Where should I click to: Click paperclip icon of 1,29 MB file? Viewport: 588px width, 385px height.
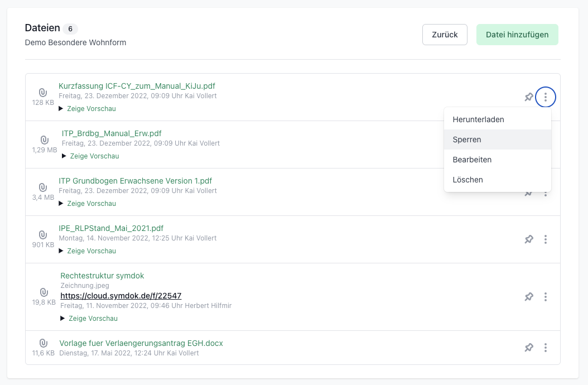pyautogui.click(x=44, y=140)
